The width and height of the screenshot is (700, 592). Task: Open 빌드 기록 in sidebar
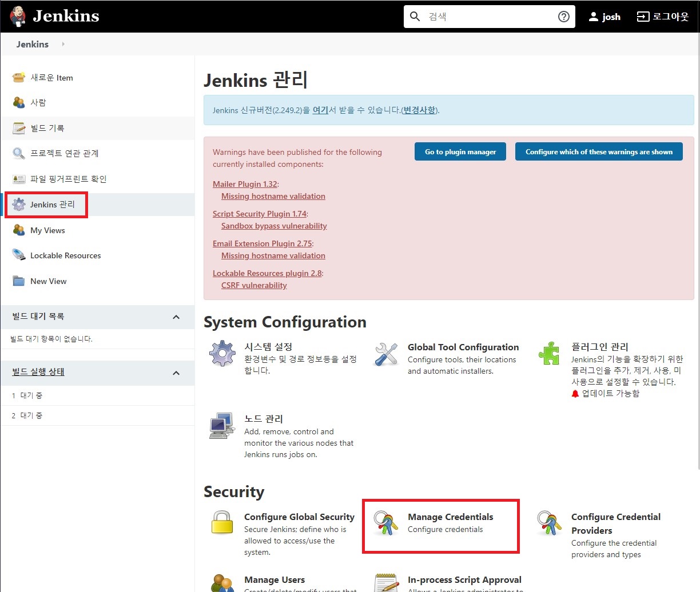pos(47,129)
